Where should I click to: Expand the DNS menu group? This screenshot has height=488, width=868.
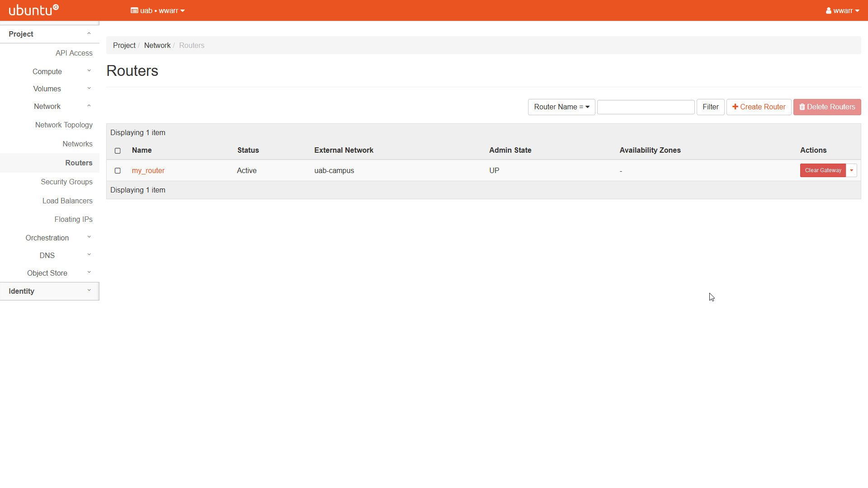[x=50, y=255]
